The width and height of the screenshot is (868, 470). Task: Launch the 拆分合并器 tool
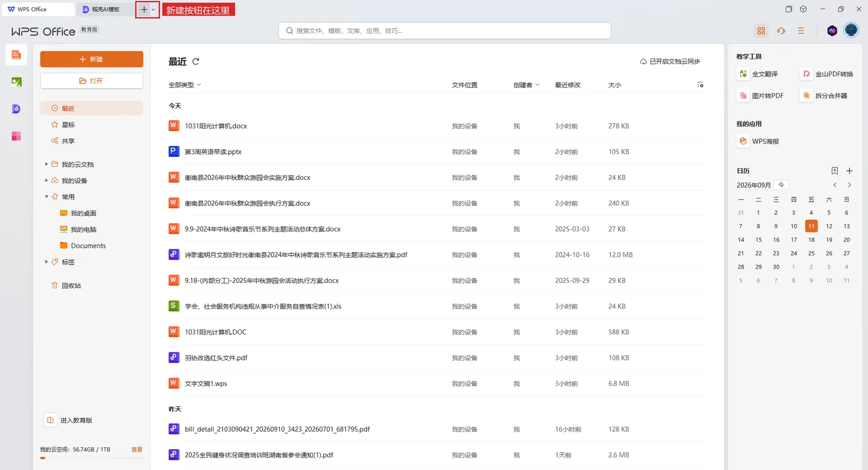[825, 96]
